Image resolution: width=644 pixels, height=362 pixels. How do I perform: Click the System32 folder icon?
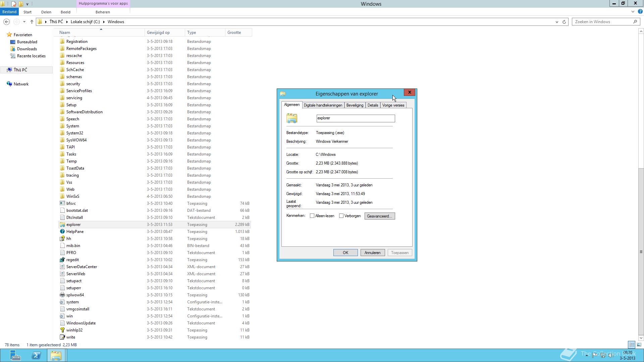click(x=62, y=133)
